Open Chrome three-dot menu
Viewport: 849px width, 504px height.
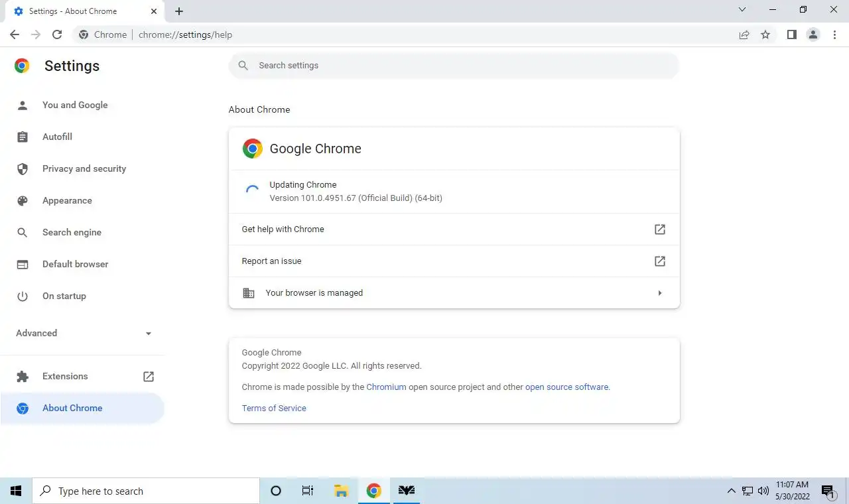(x=835, y=34)
